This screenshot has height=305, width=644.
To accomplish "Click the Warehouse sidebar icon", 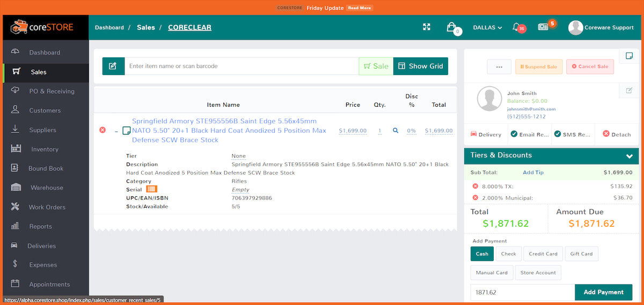I will click(16, 188).
